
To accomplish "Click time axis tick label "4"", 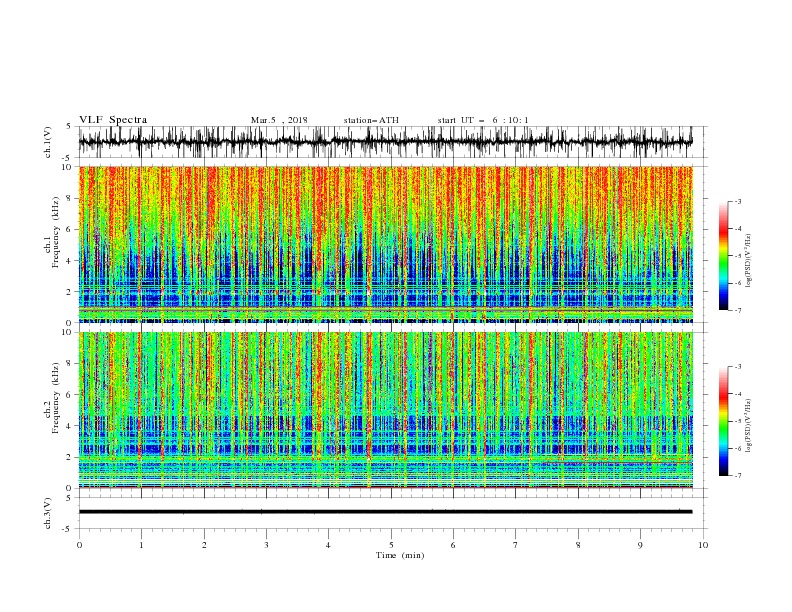I will 328,545.
